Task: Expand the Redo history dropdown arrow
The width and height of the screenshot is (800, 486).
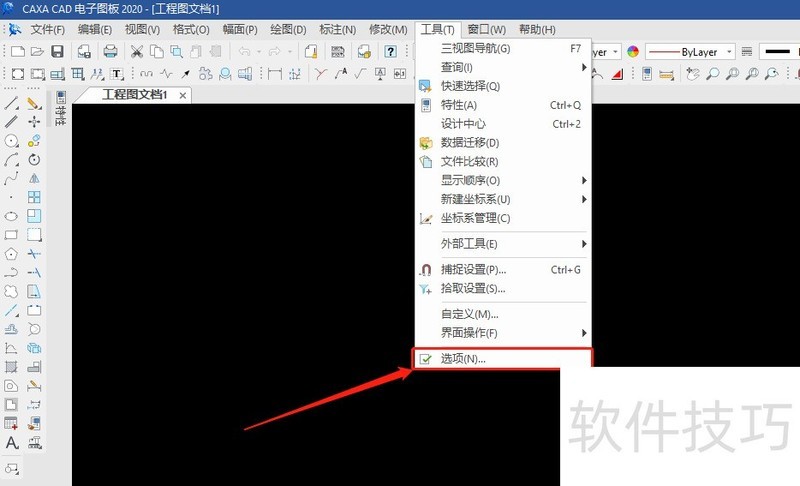Action: coord(289,52)
